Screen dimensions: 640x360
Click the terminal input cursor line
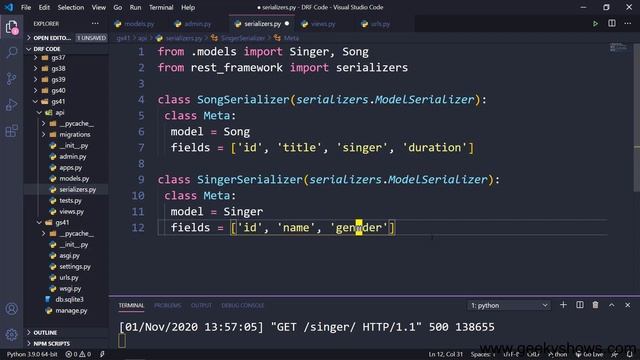(x=122, y=341)
